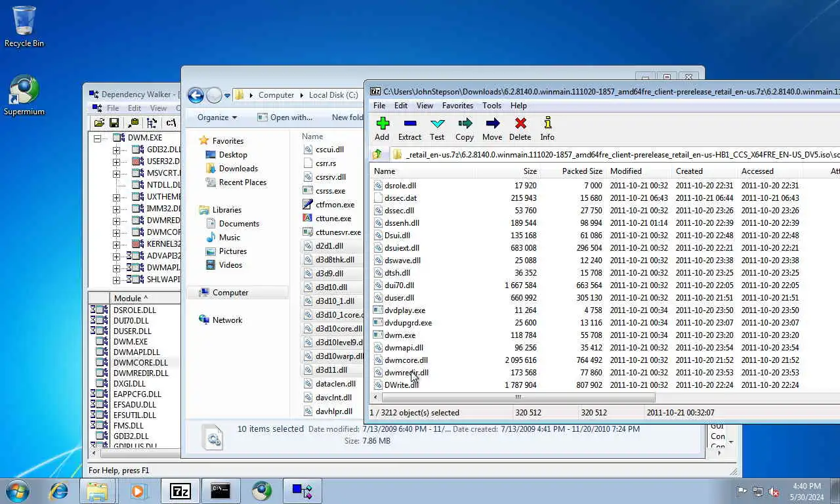Click Dependency Walker's c:\ full paths toolbar icon
The width and height of the screenshot is (840, 504).
(171, 123)
